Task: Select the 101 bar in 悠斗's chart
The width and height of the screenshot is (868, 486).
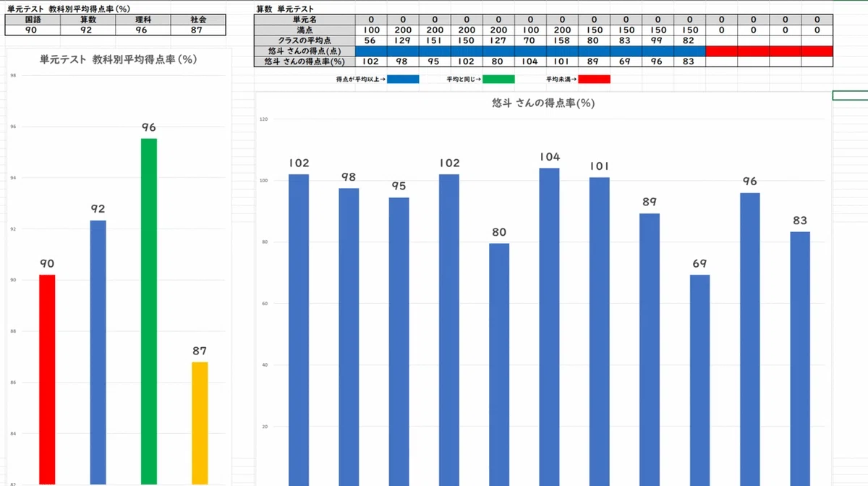Action: (x=599, y=332)
